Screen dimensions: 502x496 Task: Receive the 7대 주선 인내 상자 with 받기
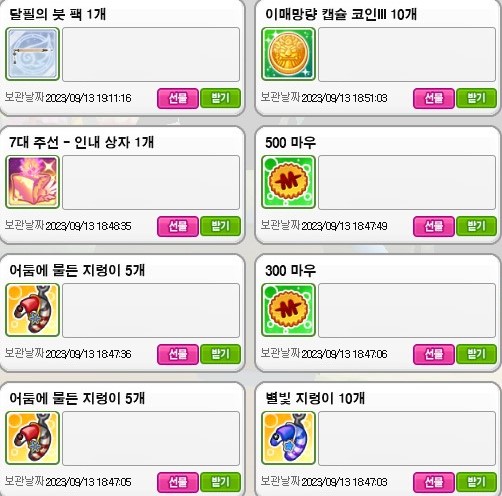[220, 226]
